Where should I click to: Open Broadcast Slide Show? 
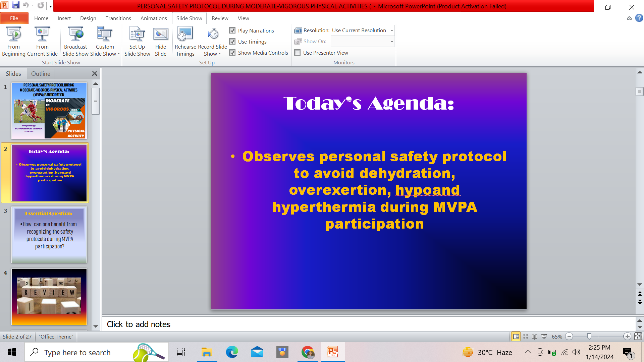[x=75, y=41]
